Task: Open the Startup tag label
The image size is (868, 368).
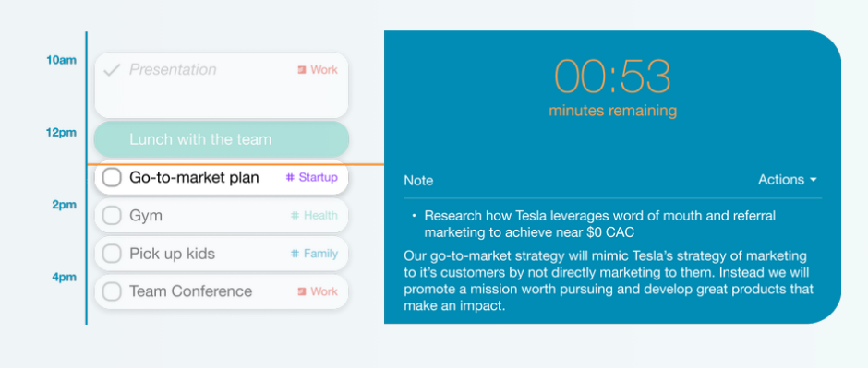Action: pos(318,177)
